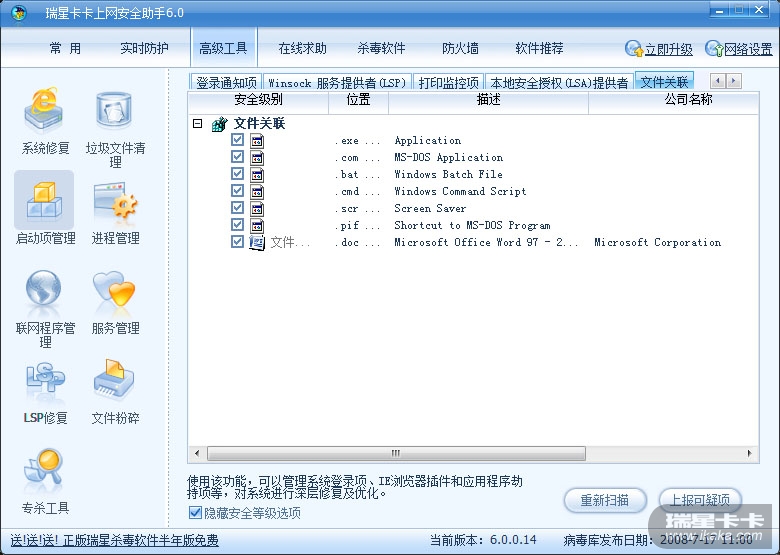Select the Microsoft Corporation company cell

(658, 242)
